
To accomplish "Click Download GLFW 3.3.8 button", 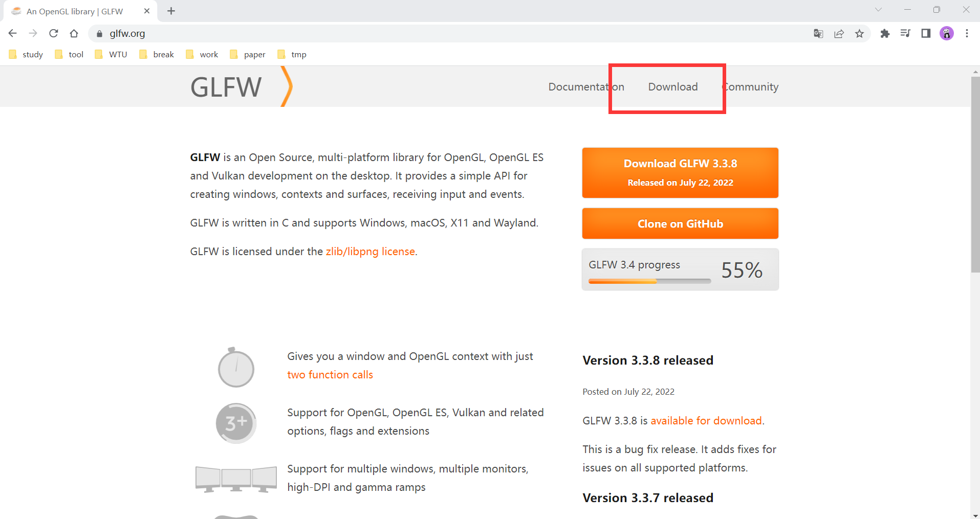I will pos(680,173).
